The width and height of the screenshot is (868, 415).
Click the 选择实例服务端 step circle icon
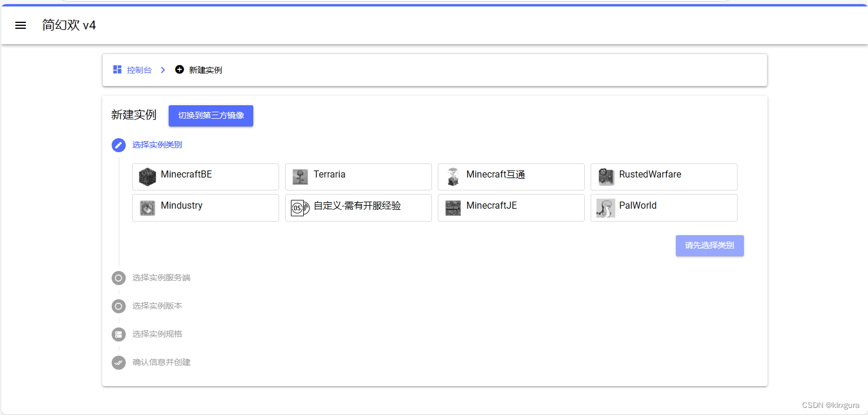click(x=119, y=277)
